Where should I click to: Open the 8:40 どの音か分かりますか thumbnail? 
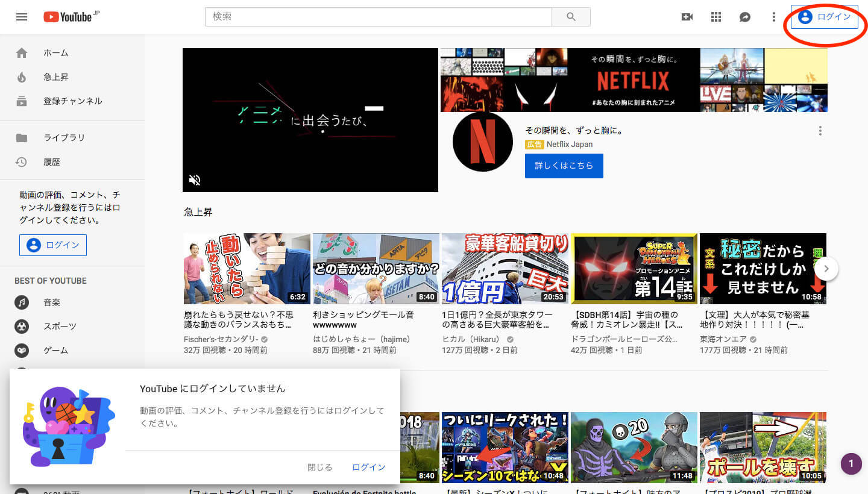pos(376,269)
